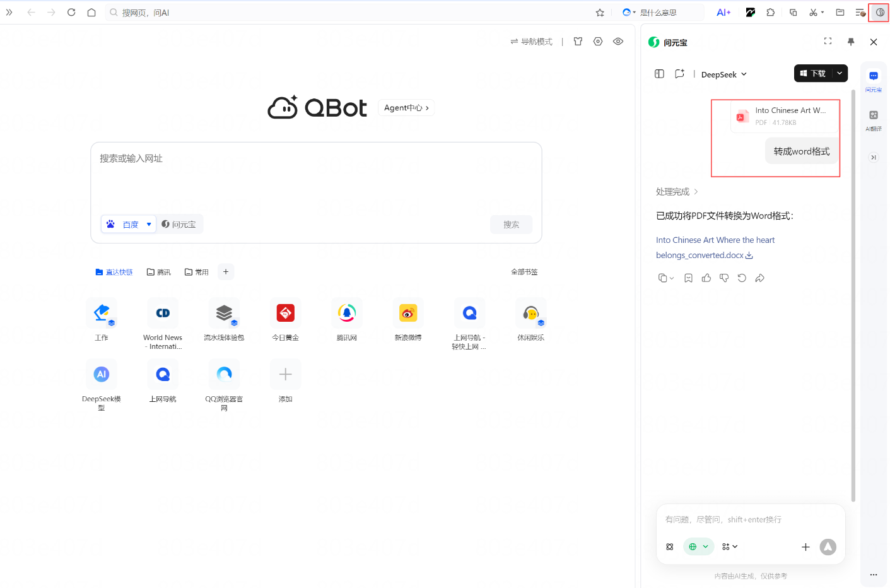
Task: Open the extensions puzzle icon
Action: coord(770,13)
